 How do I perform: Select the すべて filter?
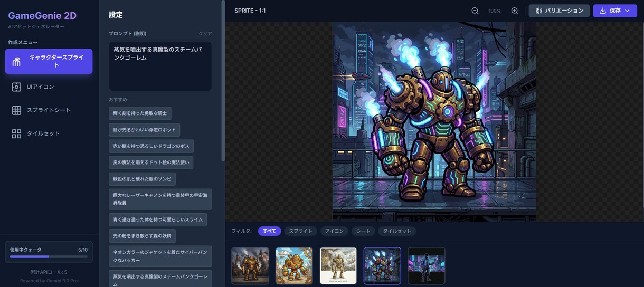pyautogui.click(x=269, y=231)
